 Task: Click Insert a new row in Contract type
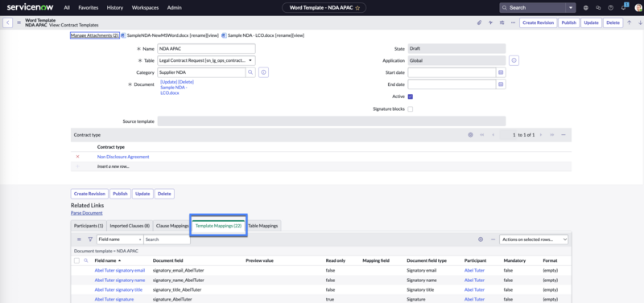[113, 166]
